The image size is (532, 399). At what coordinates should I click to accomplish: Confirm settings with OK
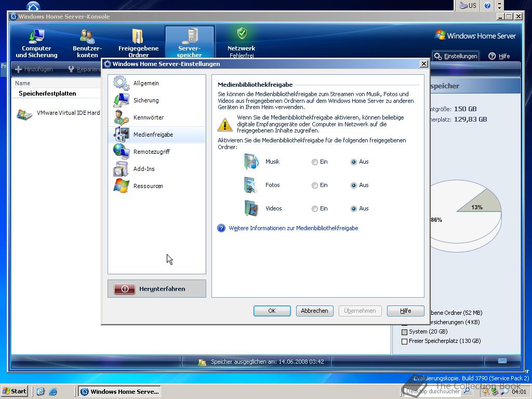pyautogui.click(x=272, y=311)
